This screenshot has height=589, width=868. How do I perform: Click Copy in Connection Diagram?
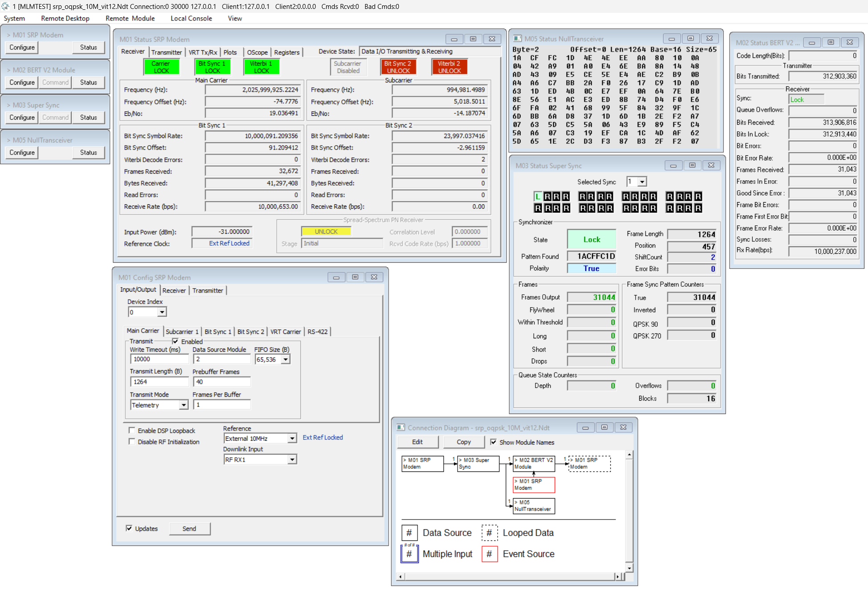pos(463,442)
